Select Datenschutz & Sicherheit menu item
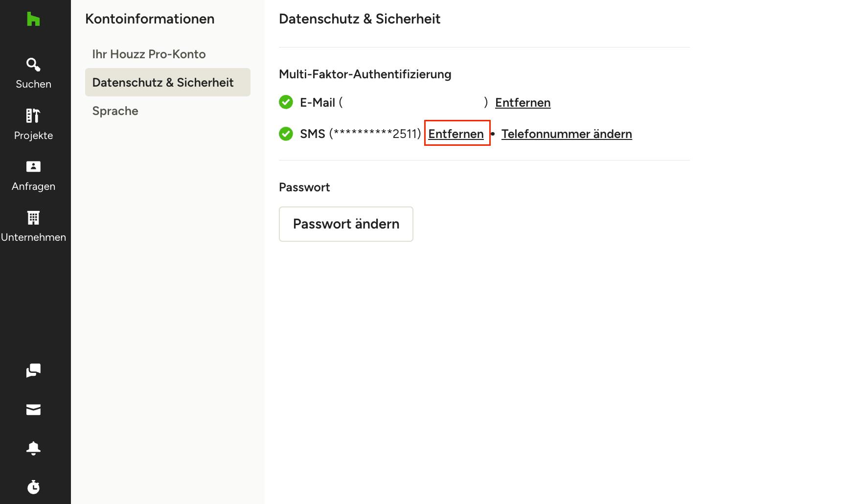This screenshot has width=865, height=504. coord(168,82)
